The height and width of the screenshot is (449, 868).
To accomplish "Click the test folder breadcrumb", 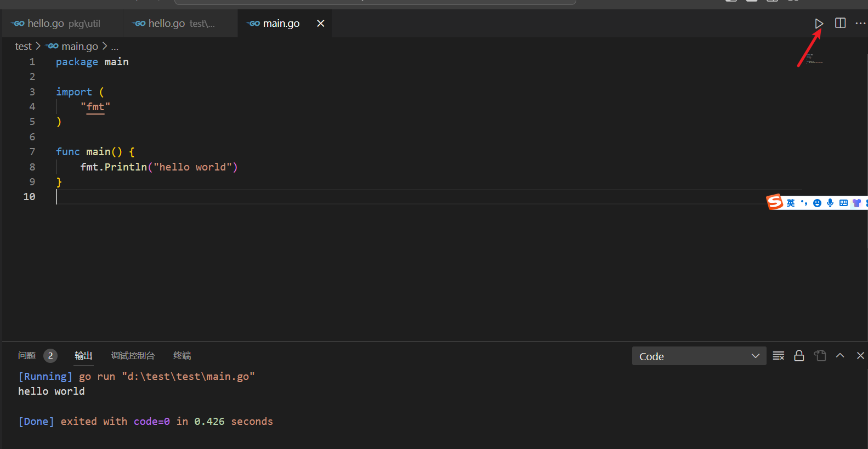I will 23,47.
